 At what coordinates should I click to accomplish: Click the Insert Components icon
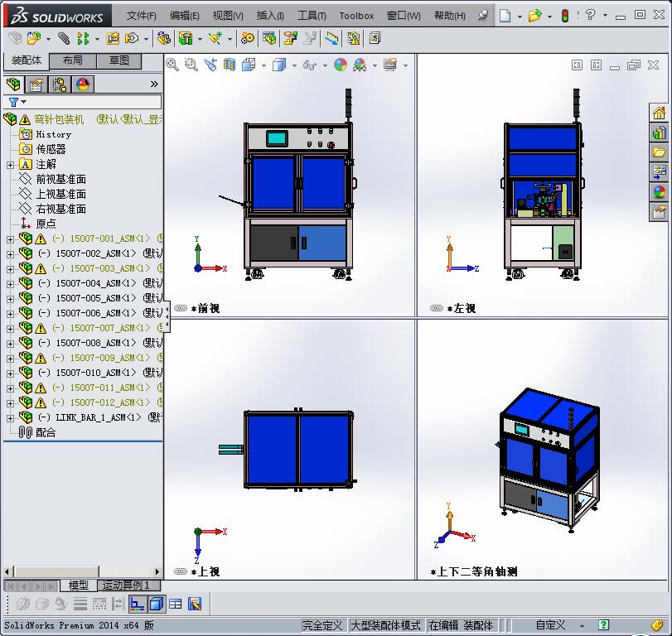tap(34, 39)
